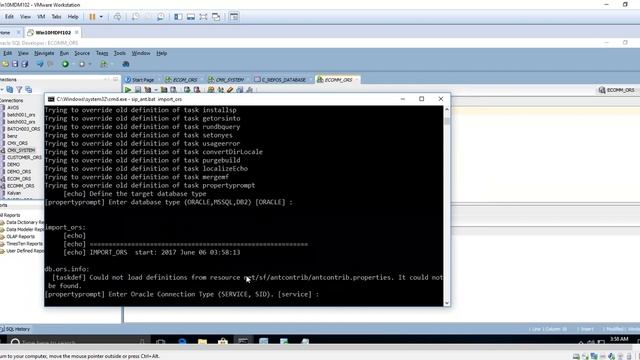Open SQL Developer Window menu
Image resolution: width=640 pixels, height=360 pixels.
tap(141, 53)
